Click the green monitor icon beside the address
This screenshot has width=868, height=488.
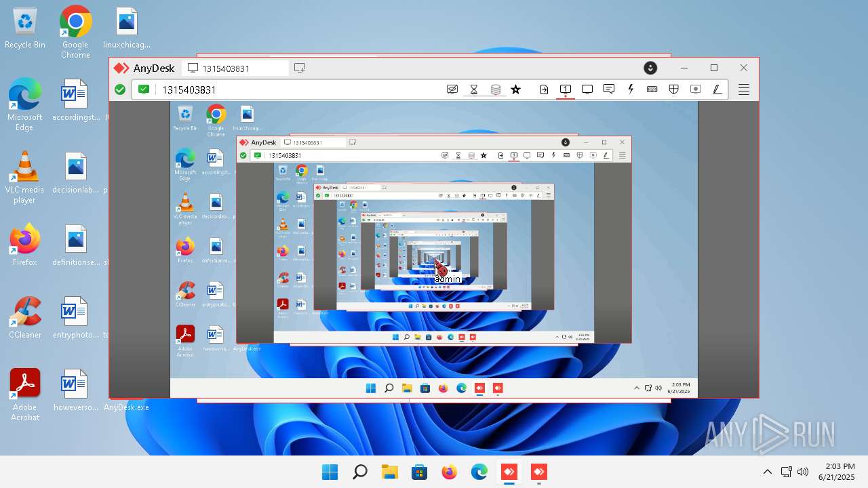(143, 89)
